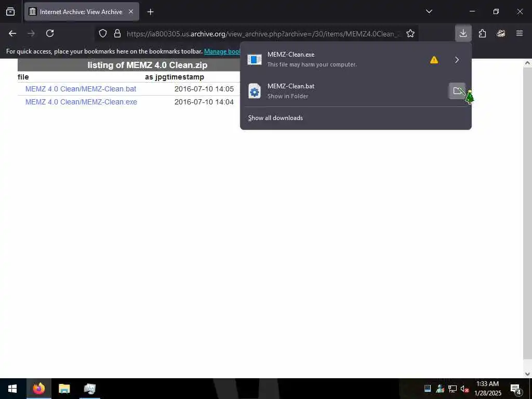Open the third taskbar app icon
This screenshot has width=532, height=399.
pos(89,389)
